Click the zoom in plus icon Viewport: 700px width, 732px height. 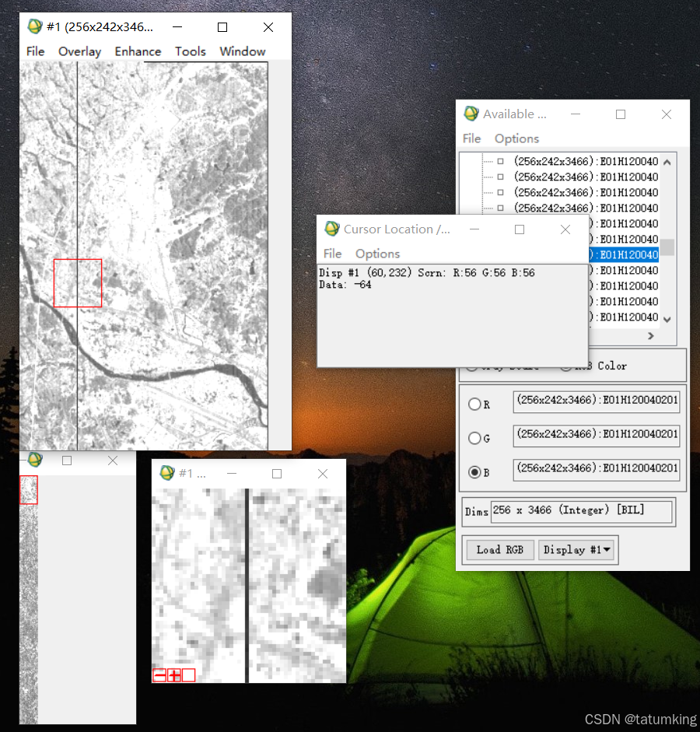(x=174, y=675)
